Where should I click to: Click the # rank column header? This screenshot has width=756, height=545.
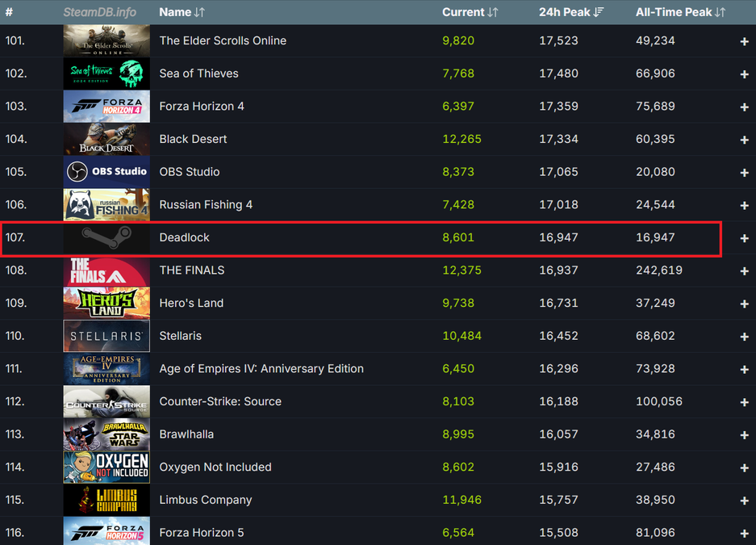point(9,12)
